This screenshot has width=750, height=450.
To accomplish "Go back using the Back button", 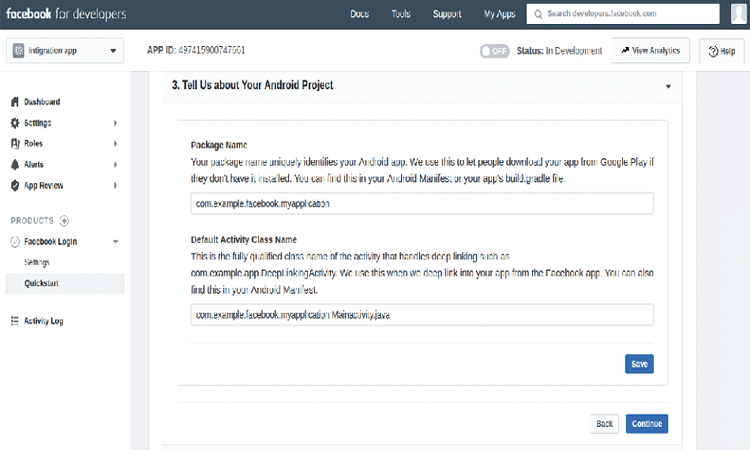I will [604, 423].
